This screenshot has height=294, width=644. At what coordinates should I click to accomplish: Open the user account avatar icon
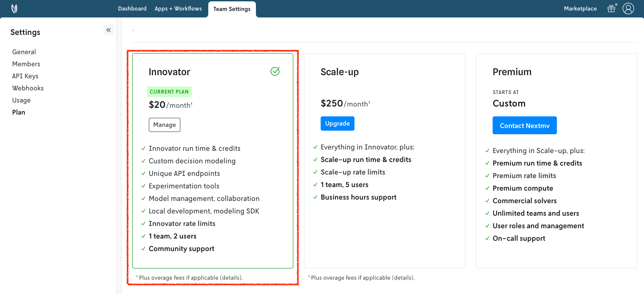click(x=628, y=9)
